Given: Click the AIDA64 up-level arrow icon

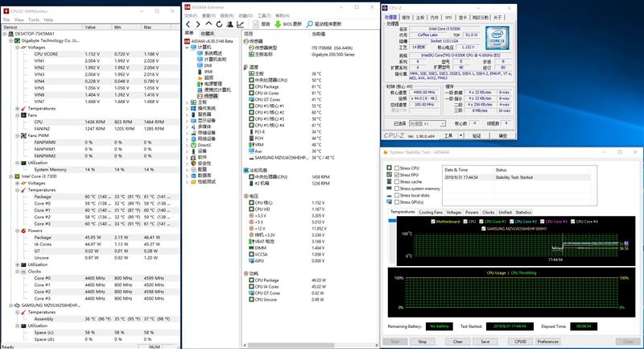Looking at the screenshot, I should (208, 24).
